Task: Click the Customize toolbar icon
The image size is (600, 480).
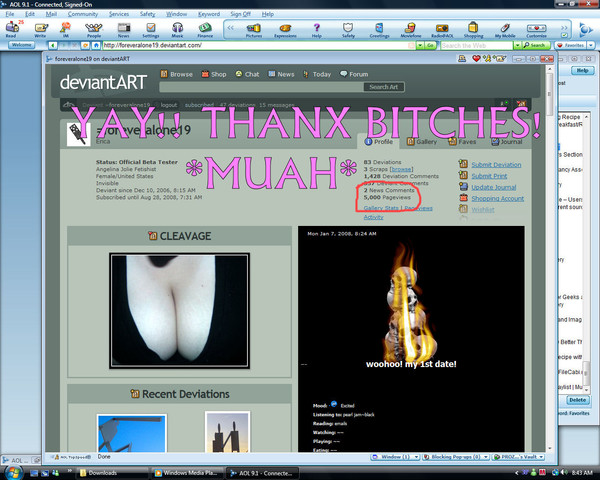Action: pyautogui.click(x=536, y=29)
